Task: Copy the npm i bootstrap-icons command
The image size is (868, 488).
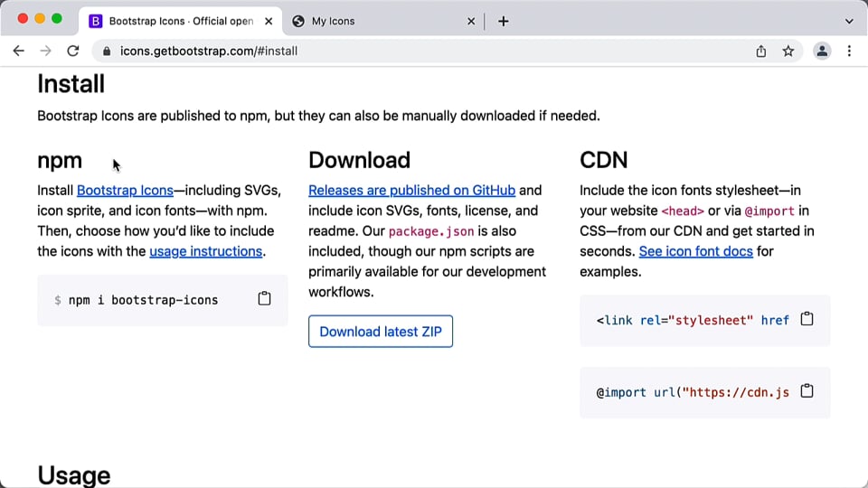Action: tap(264, 299)
